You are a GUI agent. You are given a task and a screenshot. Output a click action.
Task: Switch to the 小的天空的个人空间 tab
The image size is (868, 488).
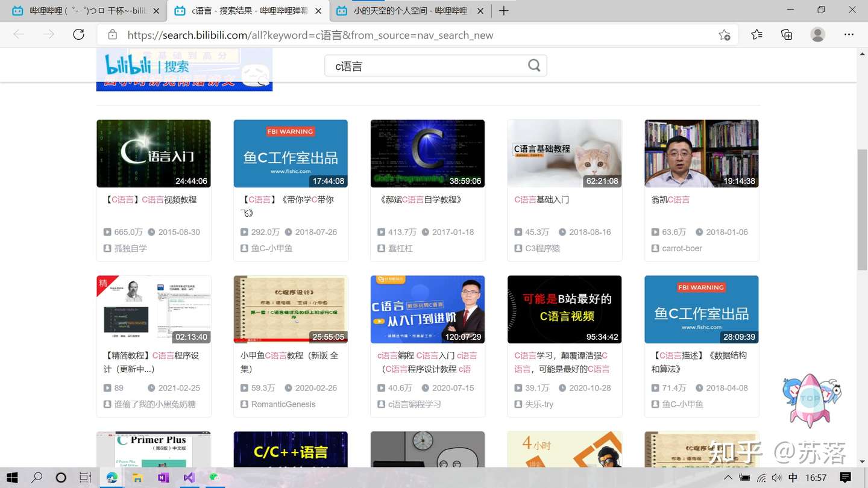click(x=409, y=11)
